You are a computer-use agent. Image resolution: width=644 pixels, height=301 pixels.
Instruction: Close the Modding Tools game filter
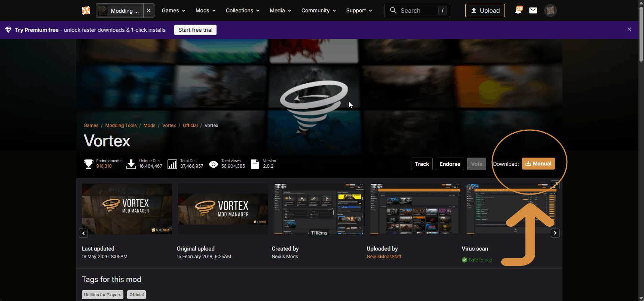pos(149,10)
